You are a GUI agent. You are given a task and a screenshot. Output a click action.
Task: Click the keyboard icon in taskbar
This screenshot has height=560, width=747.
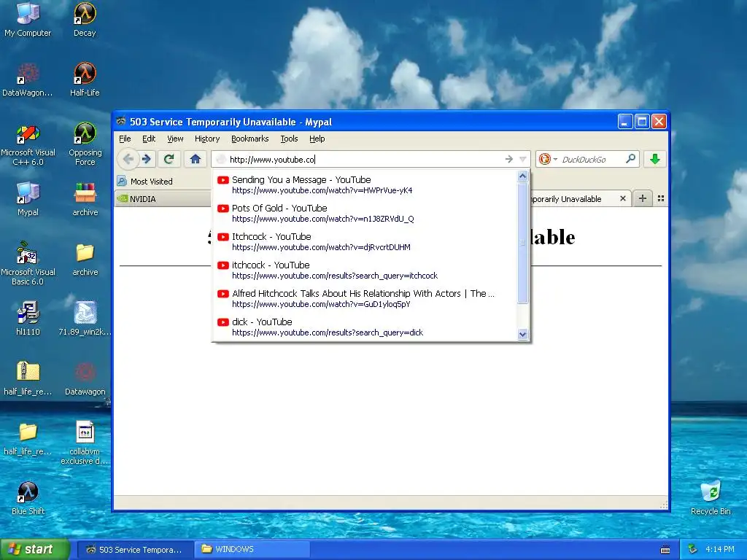coord(665,550)
